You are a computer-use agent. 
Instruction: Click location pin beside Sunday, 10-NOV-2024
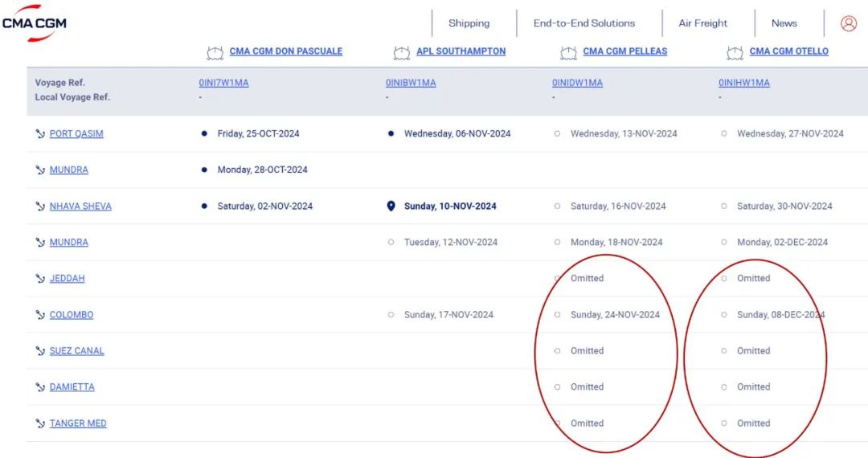pos(391,207)
